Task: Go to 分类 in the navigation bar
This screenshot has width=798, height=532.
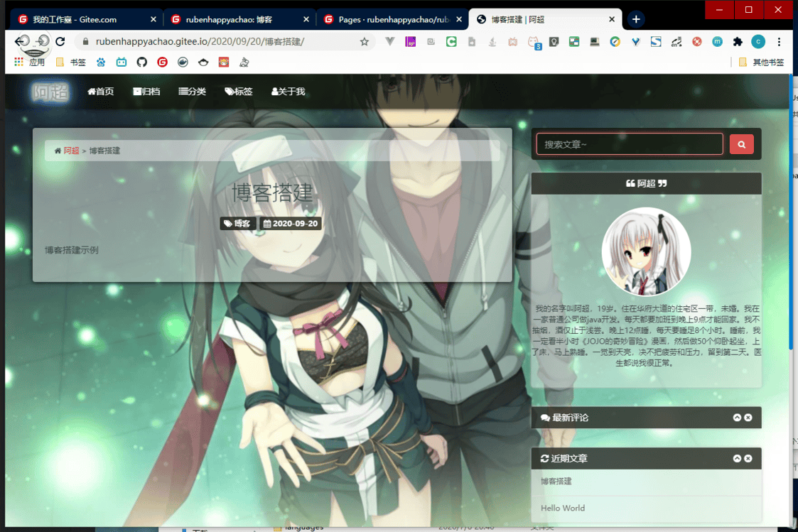Action: tap(192, 92)
